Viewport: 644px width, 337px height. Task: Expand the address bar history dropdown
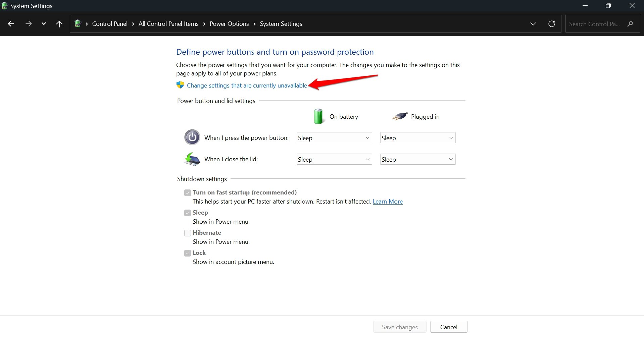point(533,24)
